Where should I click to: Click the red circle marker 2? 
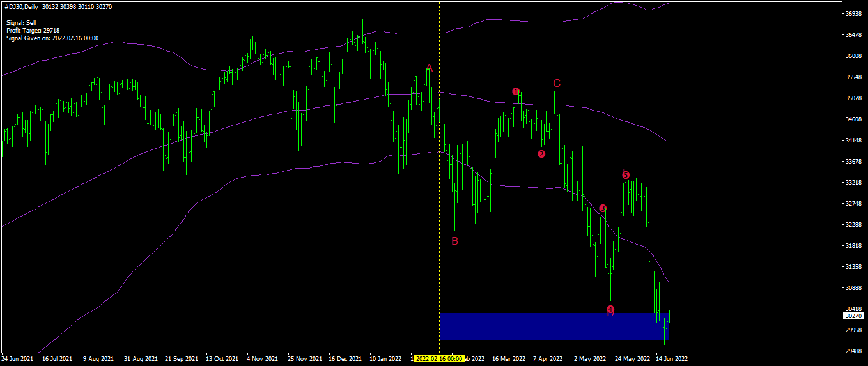point(541,154)
